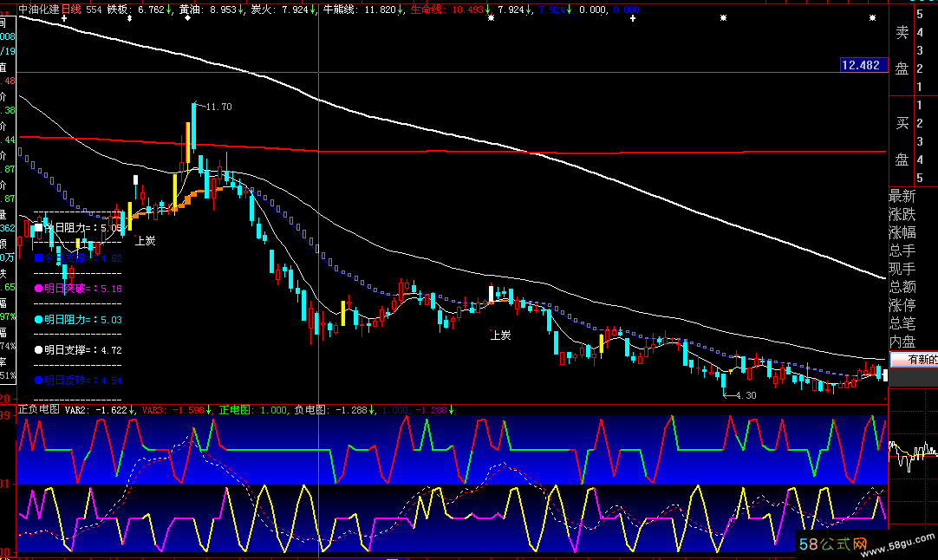Click the 买盘 buy orders panel label
This screenshot has height=560, width=938.
[x=902, y=140]
